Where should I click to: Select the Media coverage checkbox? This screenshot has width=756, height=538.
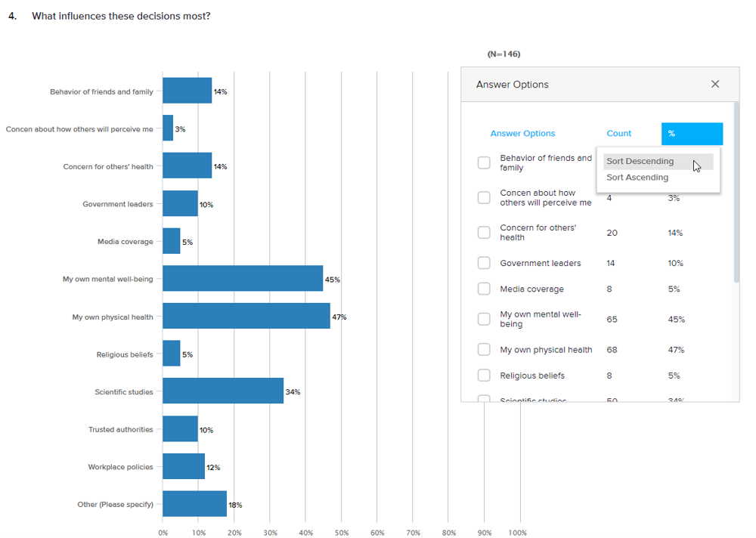484,289
